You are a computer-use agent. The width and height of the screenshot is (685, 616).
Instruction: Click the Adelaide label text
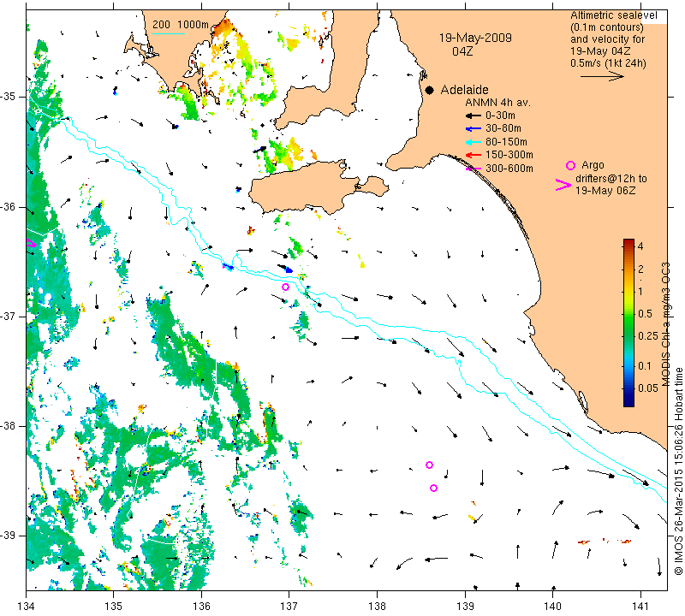[464, 90]
